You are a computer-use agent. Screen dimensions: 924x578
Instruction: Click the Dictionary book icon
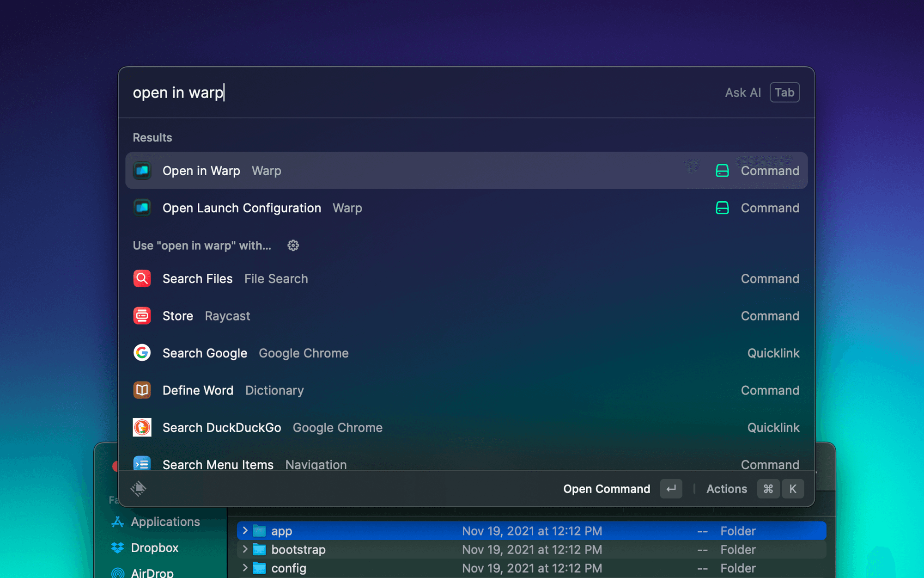tap(142, 390)
